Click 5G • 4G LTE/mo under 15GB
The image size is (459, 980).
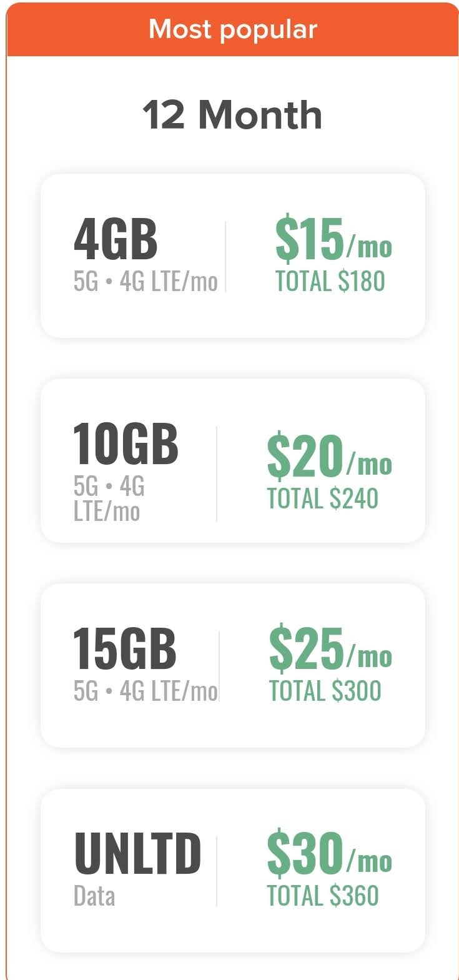point(145,691)
